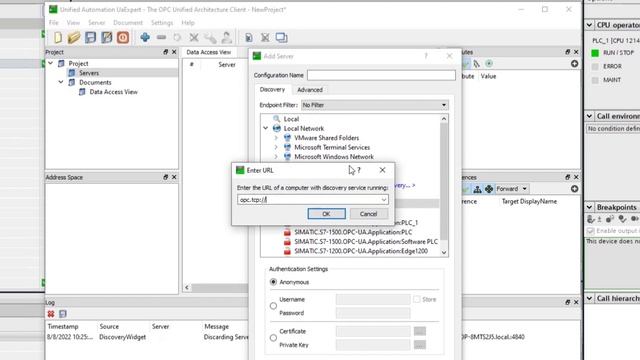Viewport: 640px width, 360px height.
Task: Open the Document menu
Action: pyautogui.click(x=128, y=23)
